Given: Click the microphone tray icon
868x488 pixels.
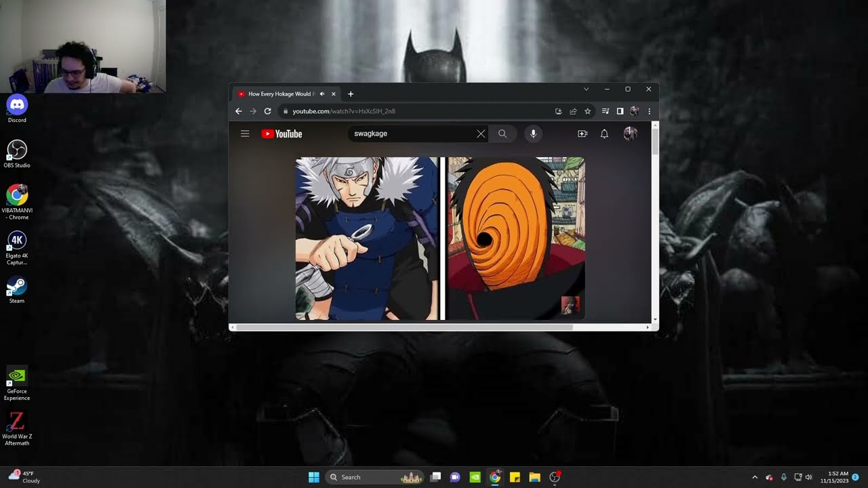Looking at the screenshot, I should pyautogui.click(x=784, y=477).
